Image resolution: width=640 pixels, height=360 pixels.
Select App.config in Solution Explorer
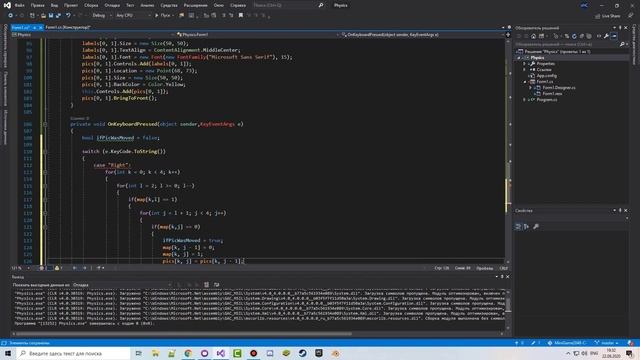546,76
